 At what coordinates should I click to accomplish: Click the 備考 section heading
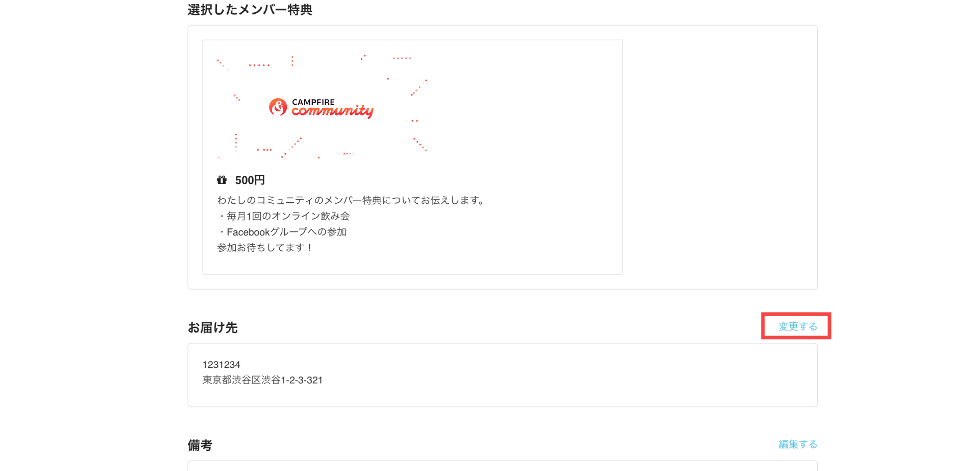point(200,445)
